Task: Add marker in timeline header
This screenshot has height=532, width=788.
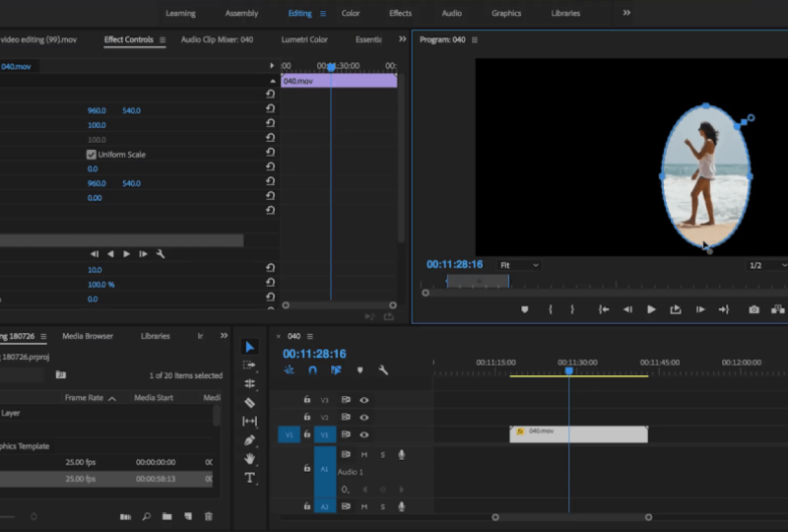Action: click(360, 370)
